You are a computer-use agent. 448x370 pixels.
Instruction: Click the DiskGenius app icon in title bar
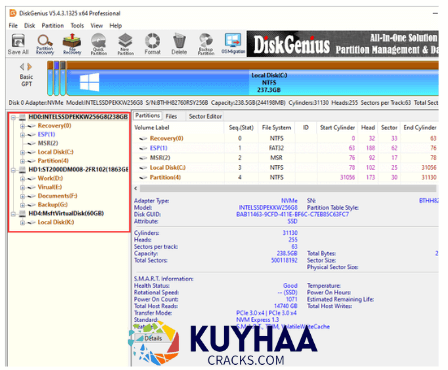tap(13, 13)
